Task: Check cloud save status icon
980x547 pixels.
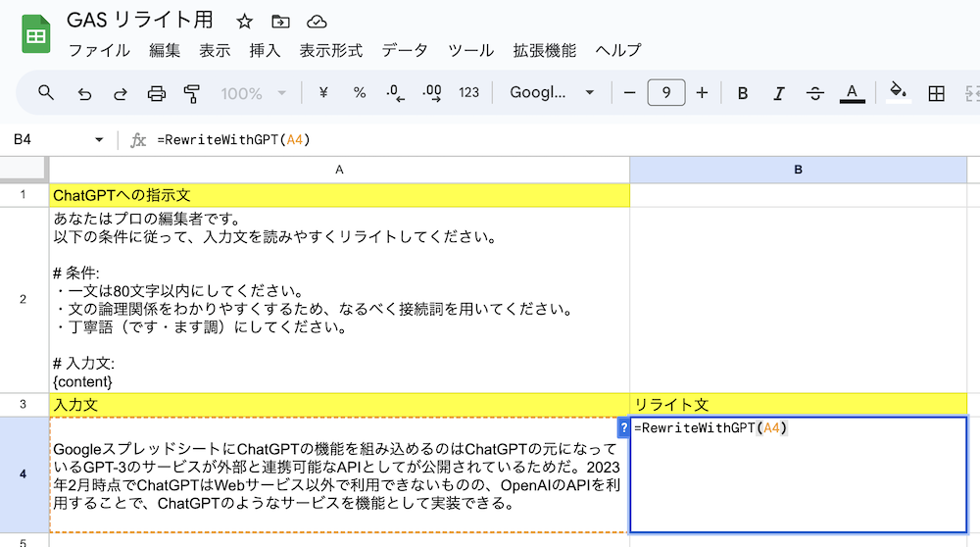Action: 317,22
